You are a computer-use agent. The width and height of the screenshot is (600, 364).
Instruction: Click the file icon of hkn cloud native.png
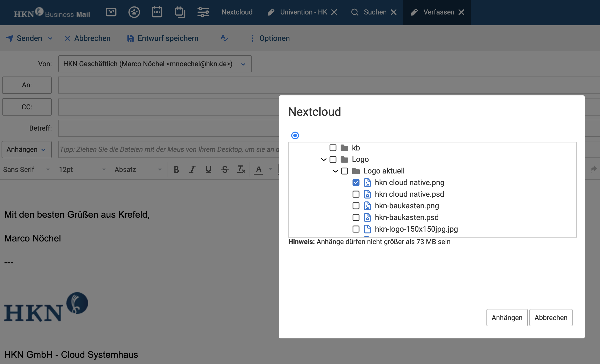pyautogui.click(x=367, y=183)
